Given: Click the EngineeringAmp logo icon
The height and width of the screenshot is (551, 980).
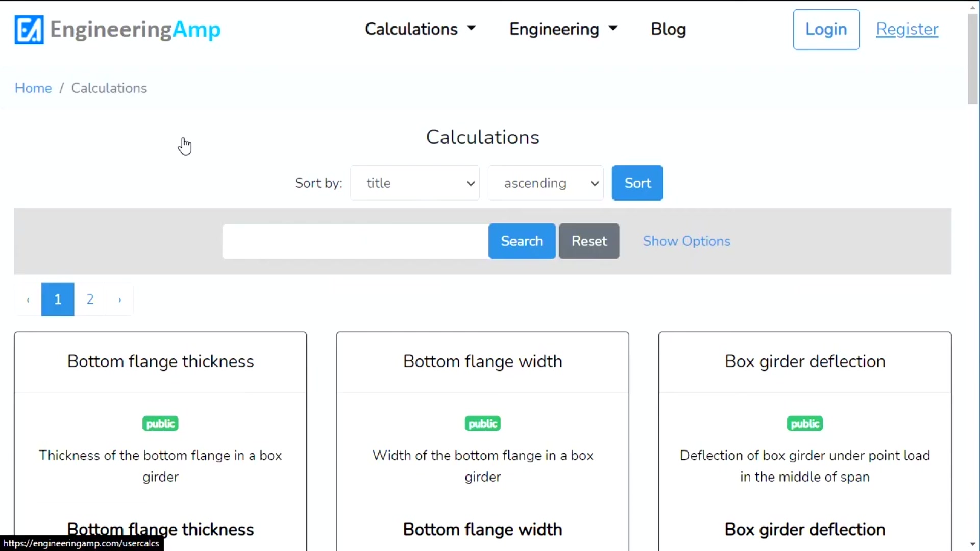Looking at the screenshot, I should 29,30.
